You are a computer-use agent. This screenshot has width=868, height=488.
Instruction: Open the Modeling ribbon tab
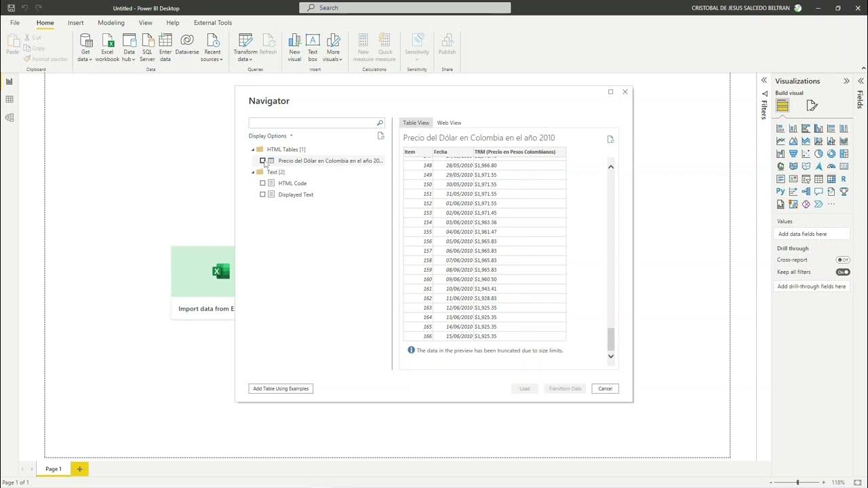pos(111,23)
